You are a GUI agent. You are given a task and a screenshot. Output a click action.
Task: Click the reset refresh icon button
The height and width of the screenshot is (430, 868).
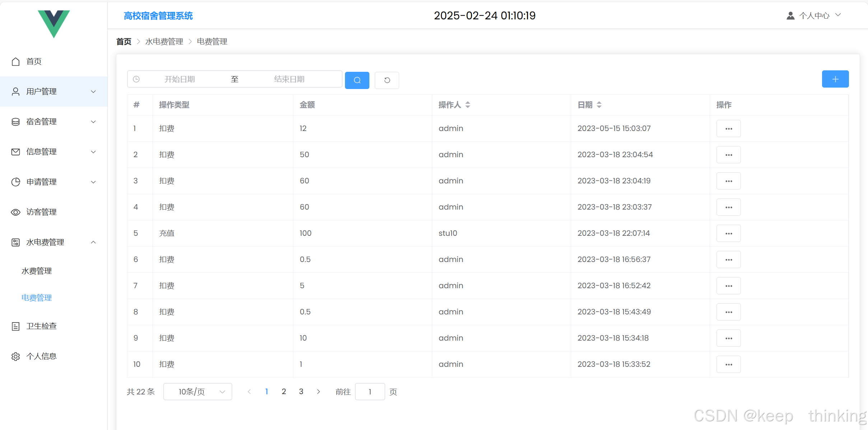coord(387,80)
